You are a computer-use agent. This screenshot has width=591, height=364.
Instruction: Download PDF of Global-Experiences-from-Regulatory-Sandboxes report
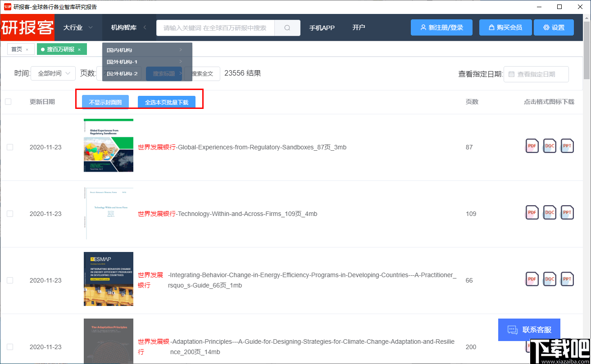[532, 146]
